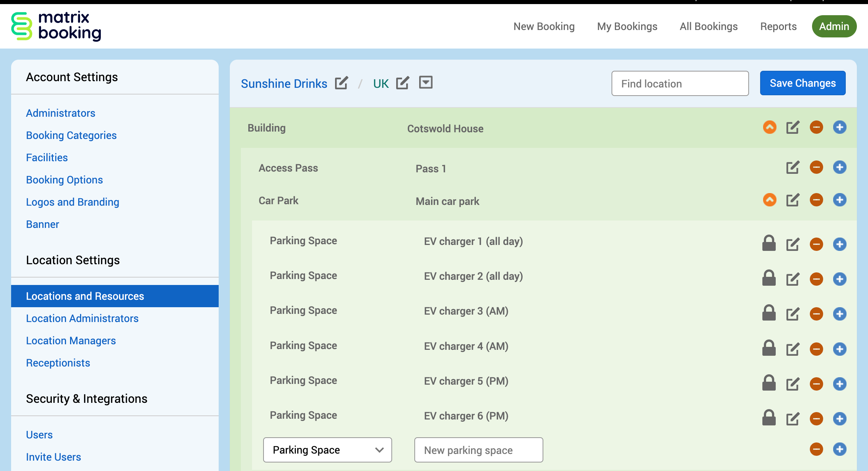Viewport: 868px width, 471px height.
Task: Edit EV charger 3 (AM) parking space
Action: pos(792,314)
